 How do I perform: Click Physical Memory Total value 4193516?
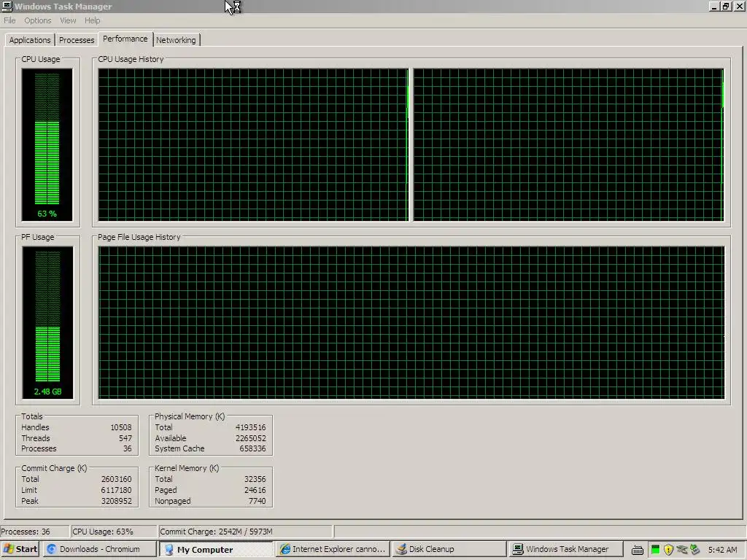tap(251, 427)
